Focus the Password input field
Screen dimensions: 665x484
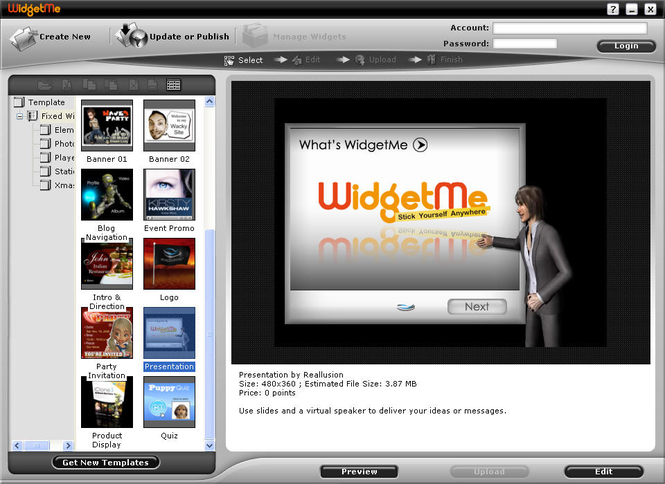(x=525, y=44)
